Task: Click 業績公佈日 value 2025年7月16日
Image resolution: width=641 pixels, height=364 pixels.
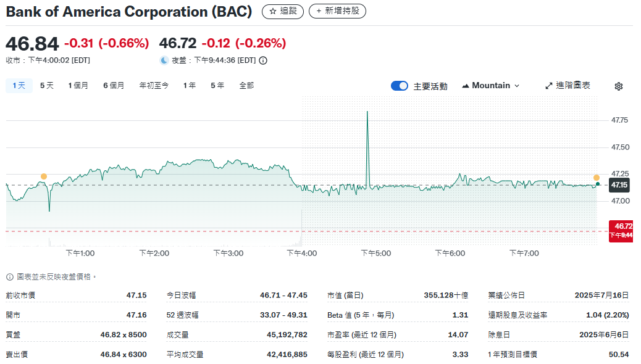Action: [x=601, y=295]
